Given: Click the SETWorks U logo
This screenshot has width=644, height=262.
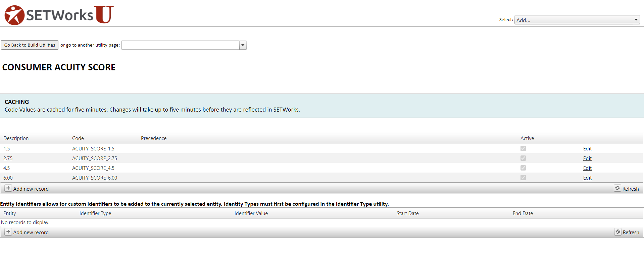Looking at the screenshot, I should point(59,15).
